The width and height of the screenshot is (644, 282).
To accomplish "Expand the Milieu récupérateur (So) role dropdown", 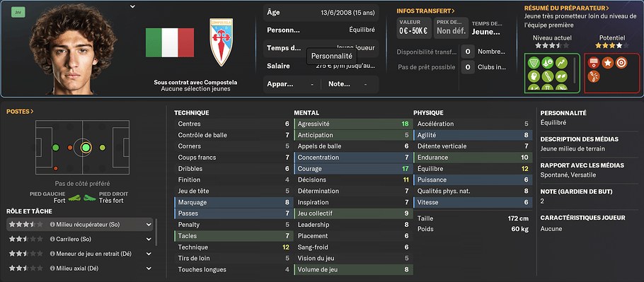I will 149,225.
